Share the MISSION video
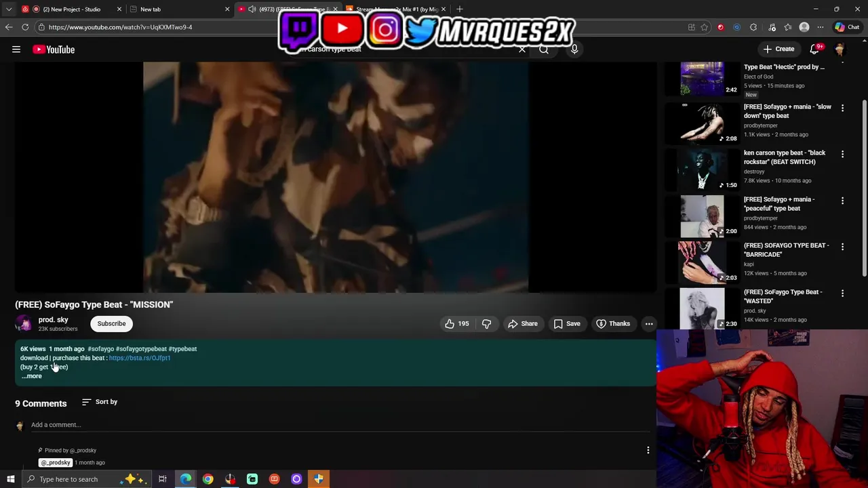The width and height of the screenshot is (868, 488). (x=523, y=324)
